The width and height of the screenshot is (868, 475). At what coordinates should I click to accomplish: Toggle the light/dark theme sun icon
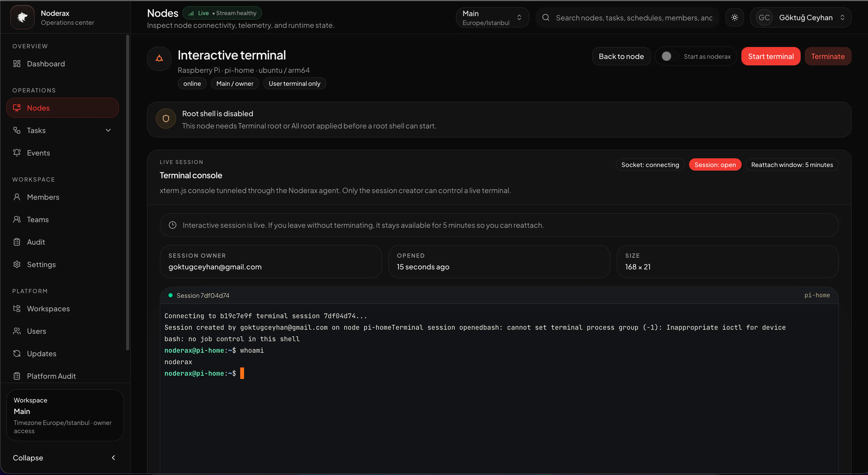(x=734, y=18)
